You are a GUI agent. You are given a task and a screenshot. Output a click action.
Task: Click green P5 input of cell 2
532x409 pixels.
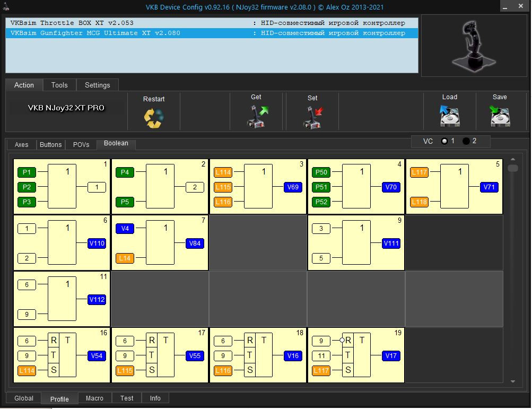(125, 202)
